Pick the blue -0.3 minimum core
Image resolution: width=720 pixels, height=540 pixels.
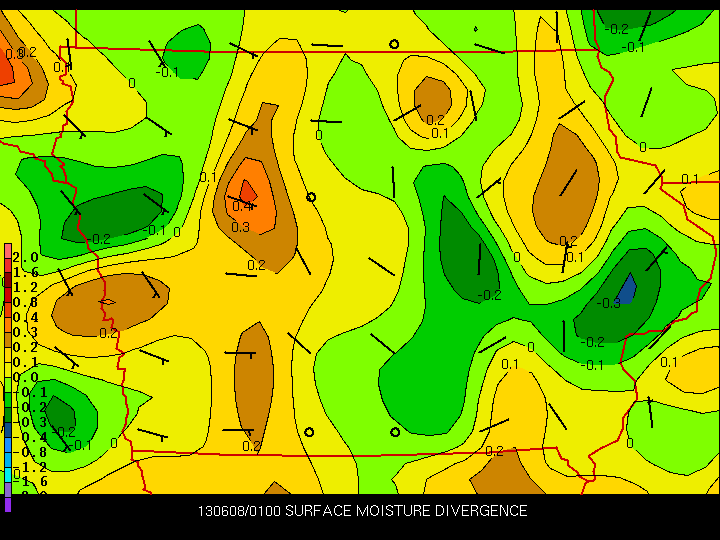pos(627,288)
